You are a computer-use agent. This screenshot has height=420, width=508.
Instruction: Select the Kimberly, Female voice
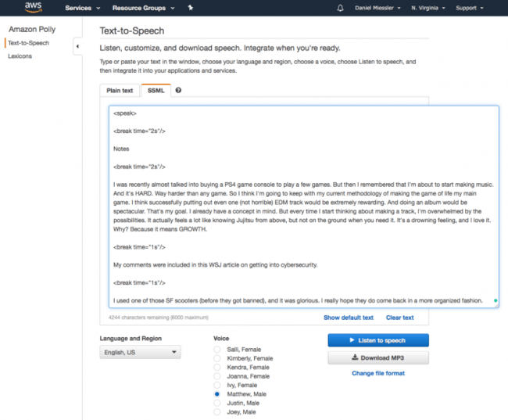pyautogui.click(x=216, y=358)
